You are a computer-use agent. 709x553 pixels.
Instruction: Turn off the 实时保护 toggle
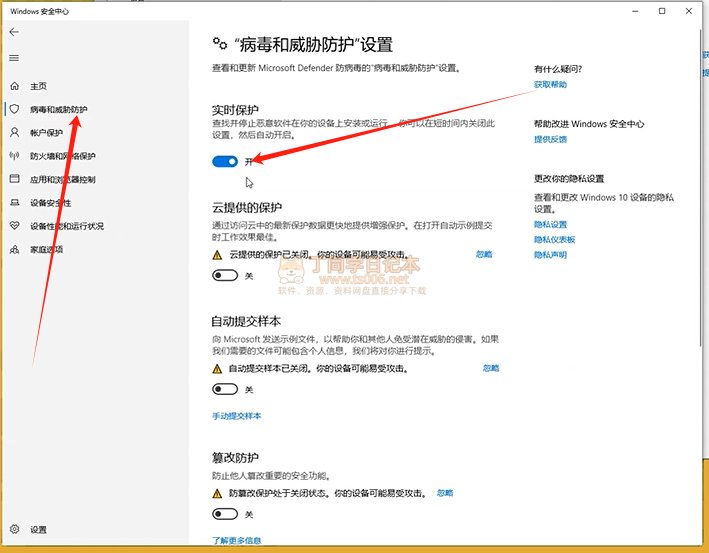[x=225, y=160]
